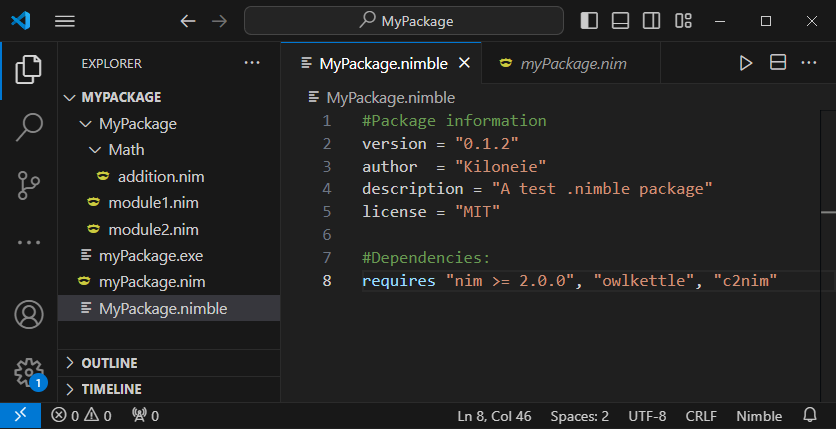Click the MyPackage.nimble breadcrumb
The height and width of the screenshot is (429, 836).
pos(382,98)
